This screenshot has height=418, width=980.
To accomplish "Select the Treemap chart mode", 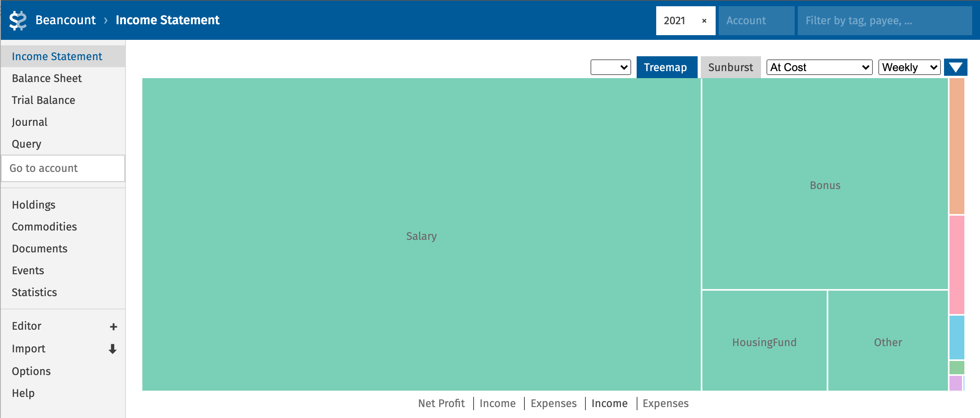I will point(666,67).
